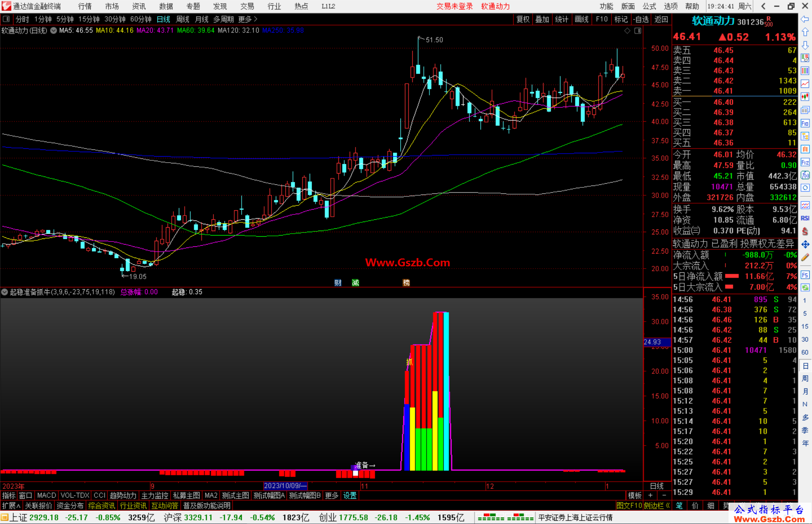Image resolution: width=812 pixels, height=524 pixels.
Task: Open the 多周期 multi-period view
Action: tap(223, 19)
